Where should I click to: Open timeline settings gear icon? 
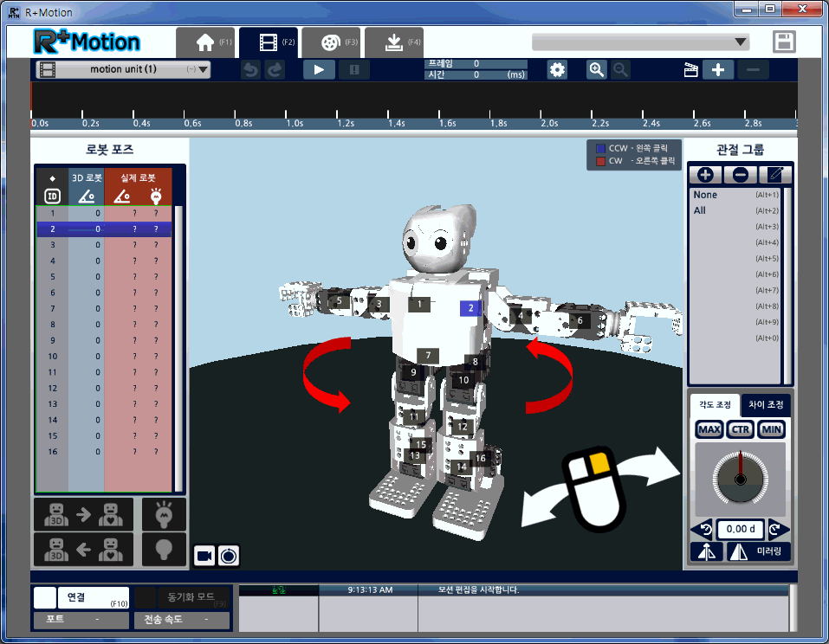(x=558, y=70)
